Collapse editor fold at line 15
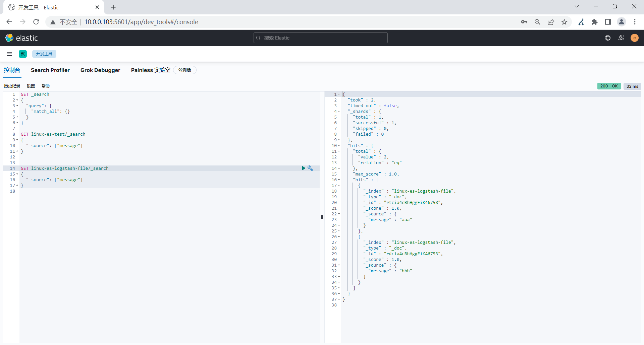The height and width of the screenshot is (345, 644). (17, 174)
